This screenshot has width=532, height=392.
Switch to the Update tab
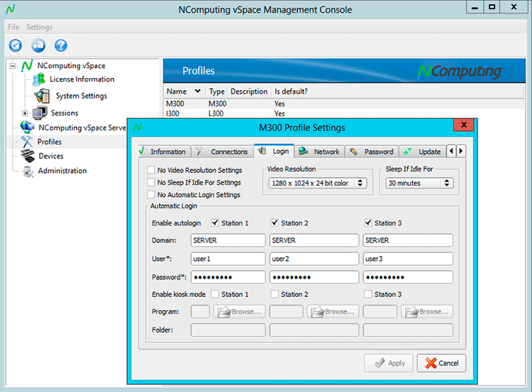[423, 152]
